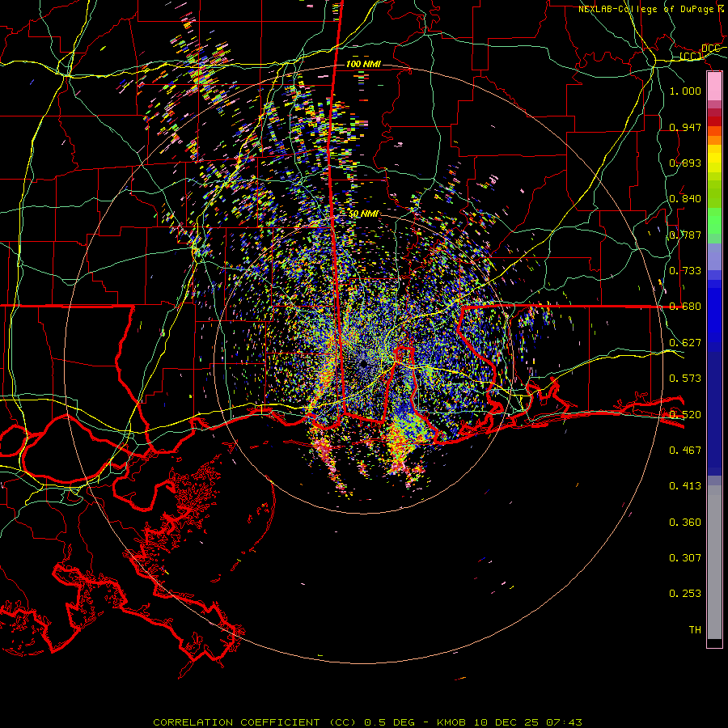Click the 100 NMI range ring label
The image size is (728, 728).
pos(363,64)
